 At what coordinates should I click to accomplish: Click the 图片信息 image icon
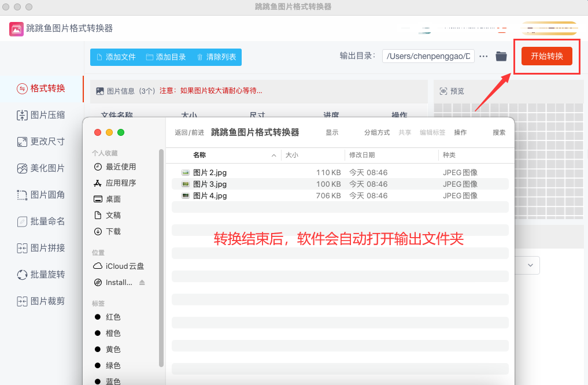click(100, 91)
